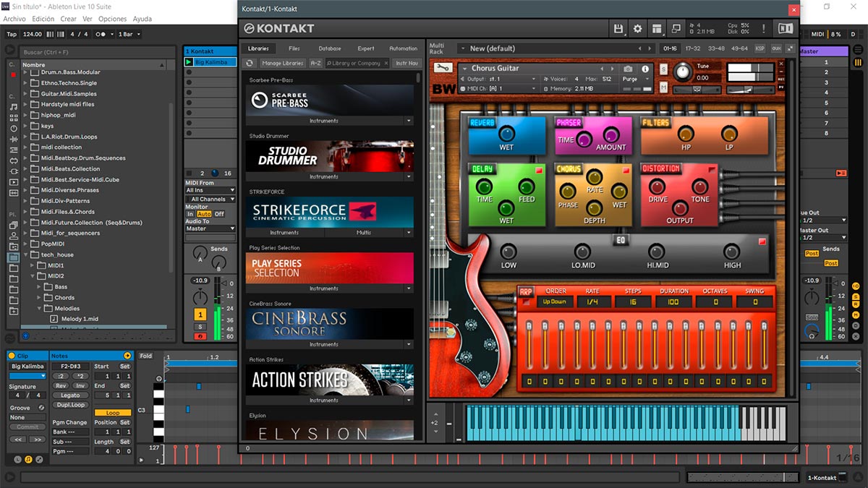Toggle the ARP power button
The width and height of the screenshot is (868, 488).
pyautogui.click(x=525, y=301)
